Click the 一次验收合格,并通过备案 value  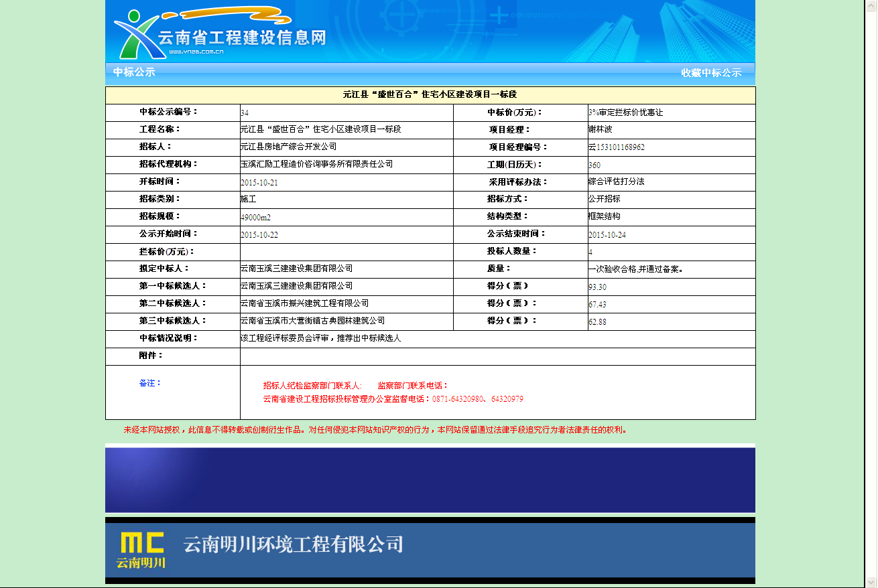pyautogui.click(x=635, y=269)
